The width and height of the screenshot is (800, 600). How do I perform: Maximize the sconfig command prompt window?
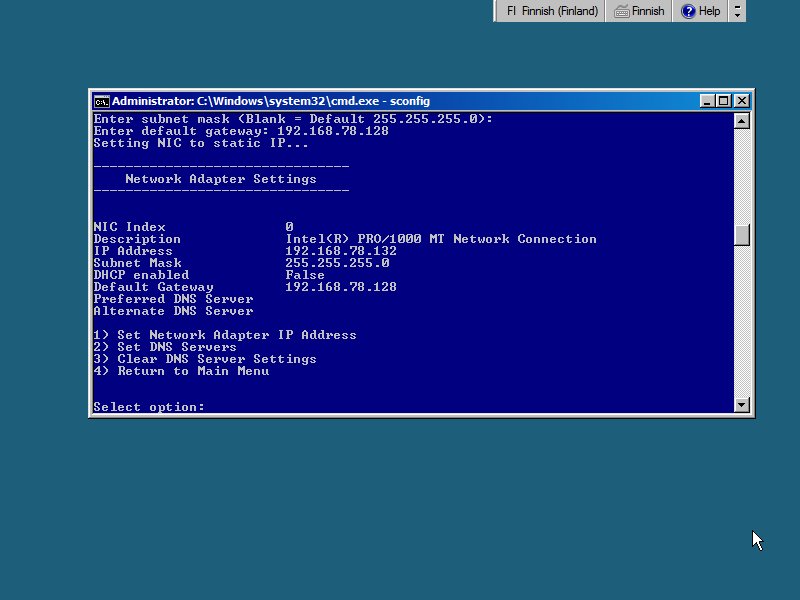[x=724, y=101]
